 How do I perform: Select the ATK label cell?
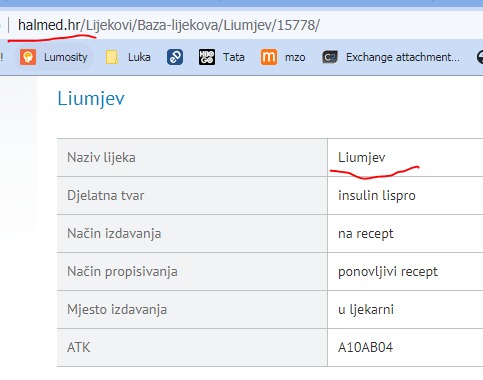(x=192, y=347)
